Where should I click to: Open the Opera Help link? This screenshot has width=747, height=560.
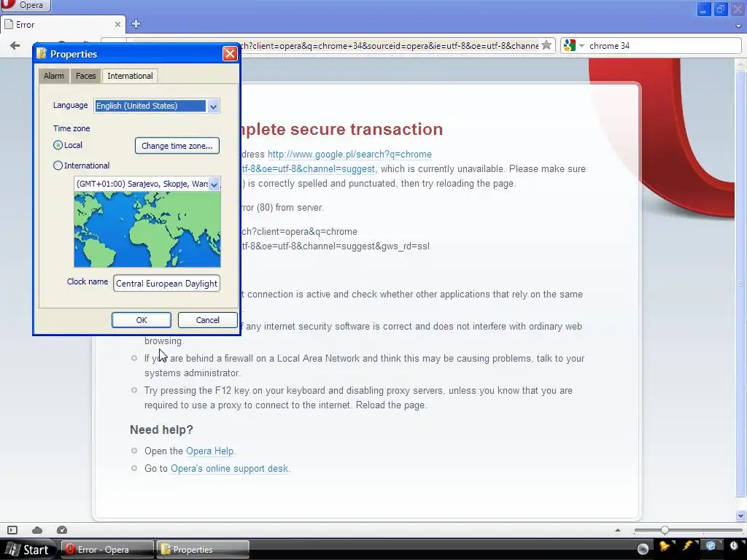point(209,451)
